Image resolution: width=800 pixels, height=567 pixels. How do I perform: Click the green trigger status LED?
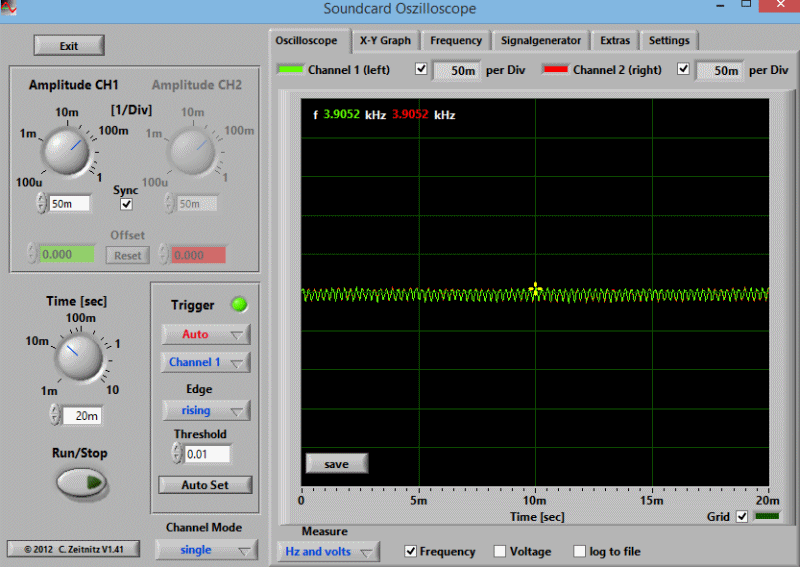239,305
